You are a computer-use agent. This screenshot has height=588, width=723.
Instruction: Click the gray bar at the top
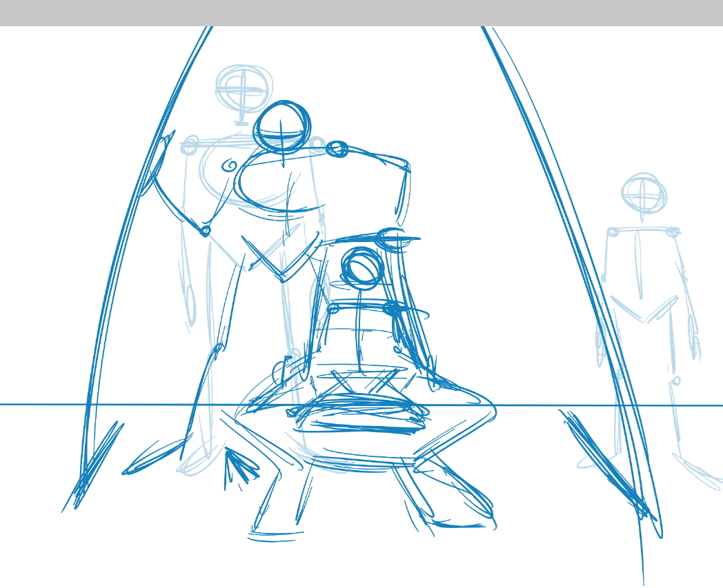[x=361, y=12]
